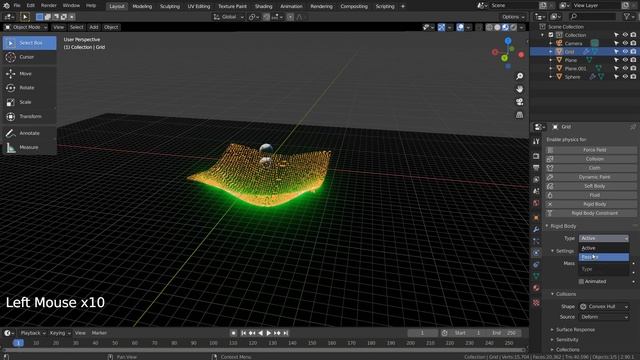Click the current frame number field
This screenshot has height=360, width=640.
[423, 333]
